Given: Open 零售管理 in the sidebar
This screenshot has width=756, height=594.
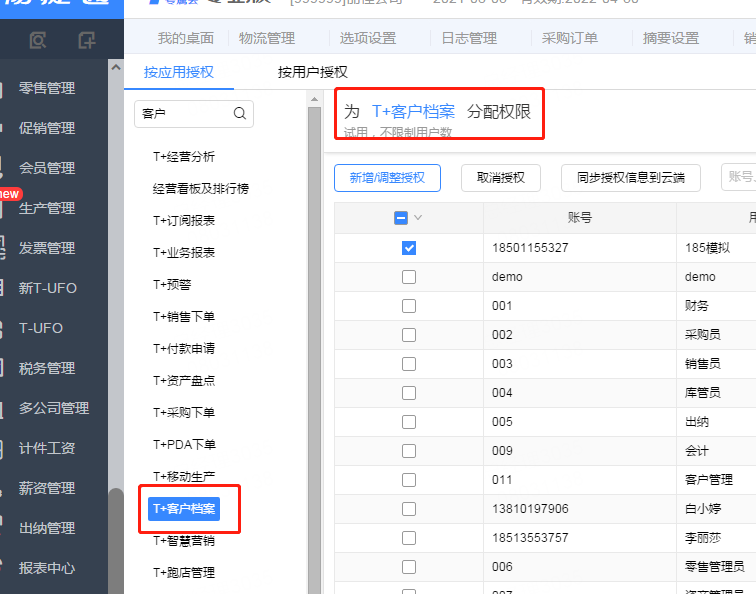Looking at the screenshot, I should tap(47, 88).
